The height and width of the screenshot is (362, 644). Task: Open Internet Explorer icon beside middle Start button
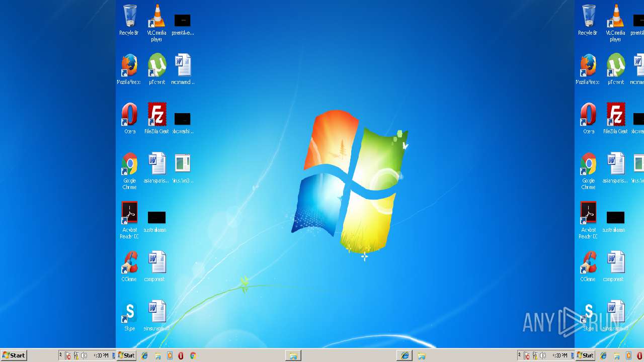click(145, 355)
